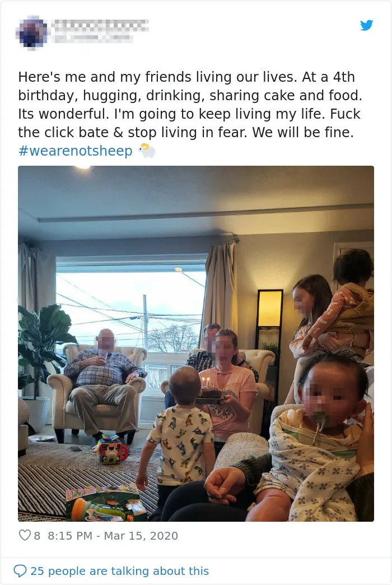Image resolution: width=392 pixels, height=585 pixels.
Task: Click the Twitter bird logo
Action: click(367, 25)
